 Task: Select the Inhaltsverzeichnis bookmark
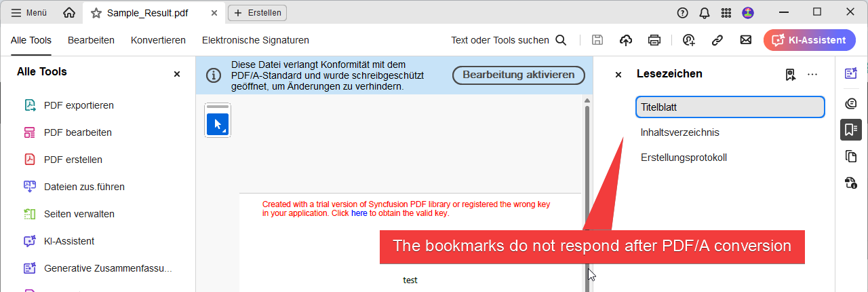click(680, 132)
